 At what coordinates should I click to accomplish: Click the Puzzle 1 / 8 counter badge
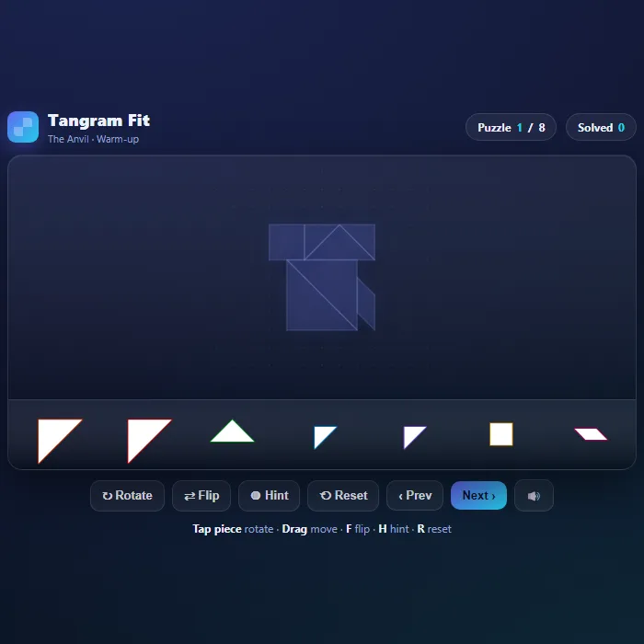coord(511,127)
